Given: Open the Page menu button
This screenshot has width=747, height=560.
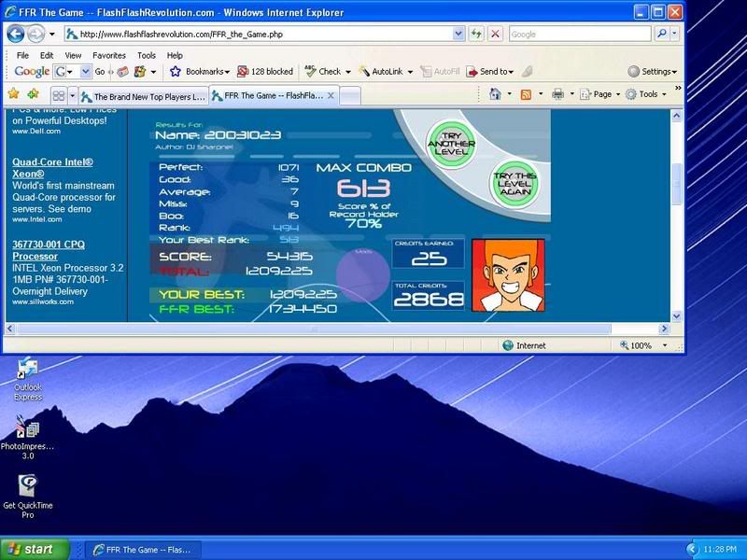Looking at the screenshot, I should [599, 94].
